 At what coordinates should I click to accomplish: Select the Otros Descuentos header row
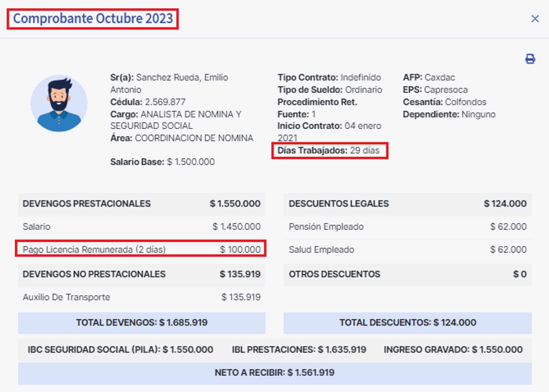tap(407, 274)
